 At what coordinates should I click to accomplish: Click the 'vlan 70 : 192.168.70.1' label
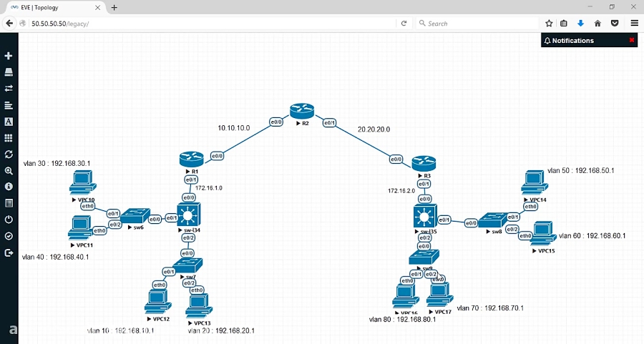[x=490, y=308]
